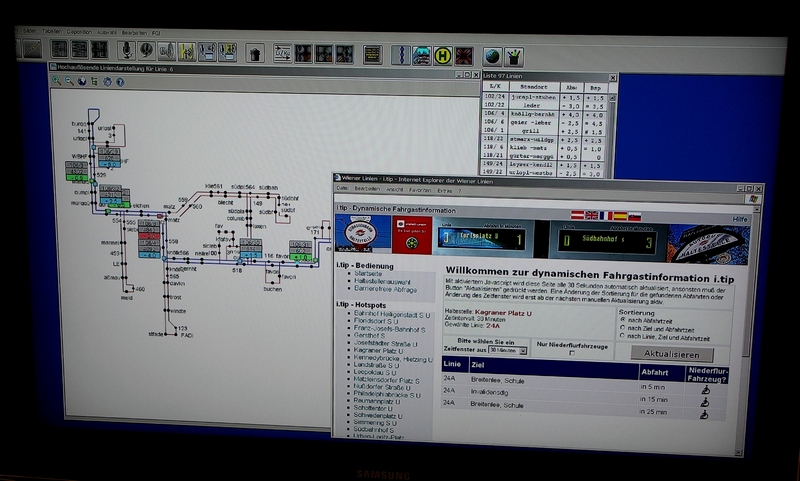
Task: Click the trash bin icon in the toolbar
Action: click(x=255, y=53)
